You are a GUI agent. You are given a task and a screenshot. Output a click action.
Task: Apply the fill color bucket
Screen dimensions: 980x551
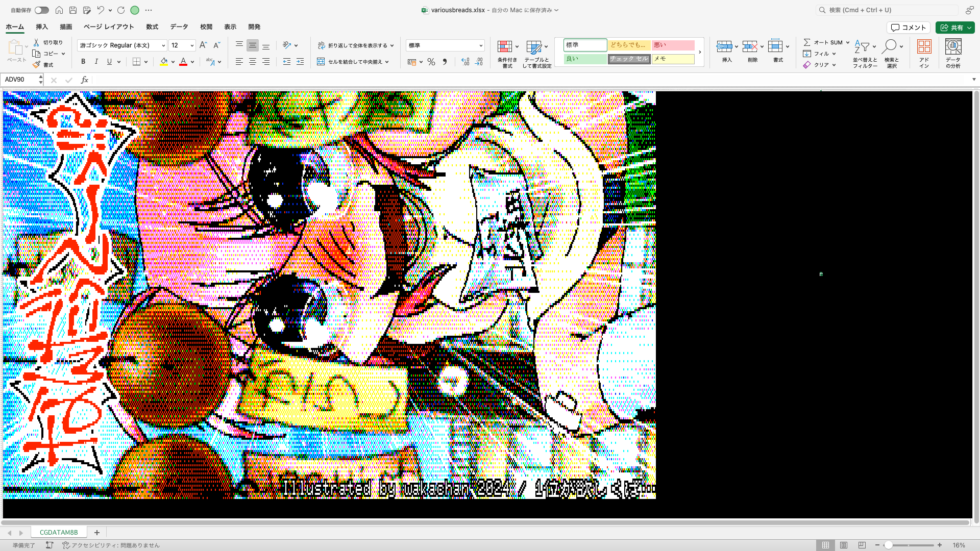(x=164, y=62)
